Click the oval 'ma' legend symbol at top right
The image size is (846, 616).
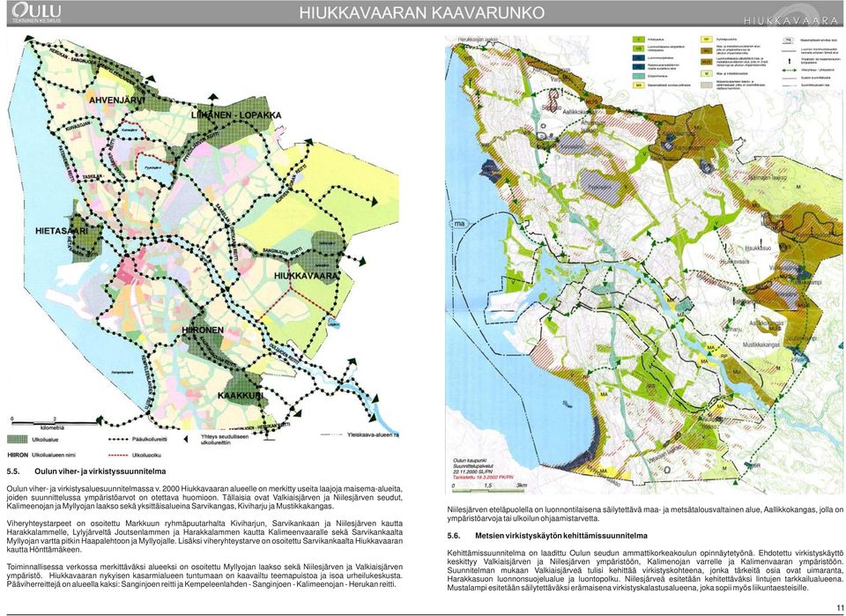click(x=788, y=40)
